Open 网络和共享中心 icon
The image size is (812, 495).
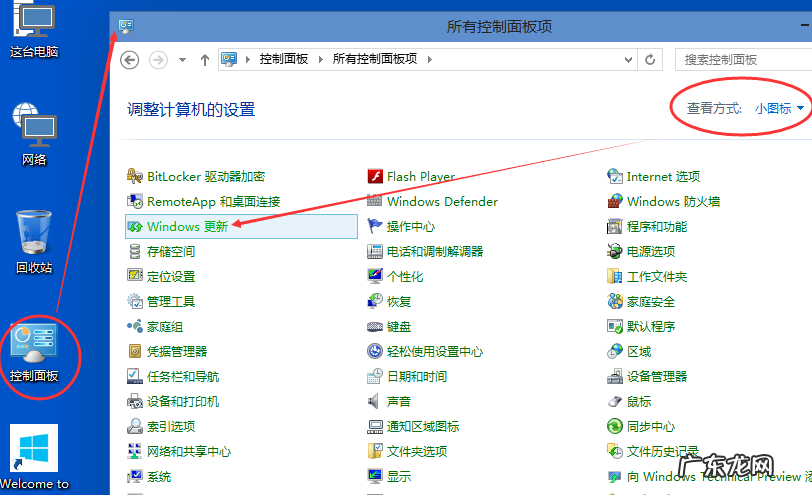tap(135, 451)
